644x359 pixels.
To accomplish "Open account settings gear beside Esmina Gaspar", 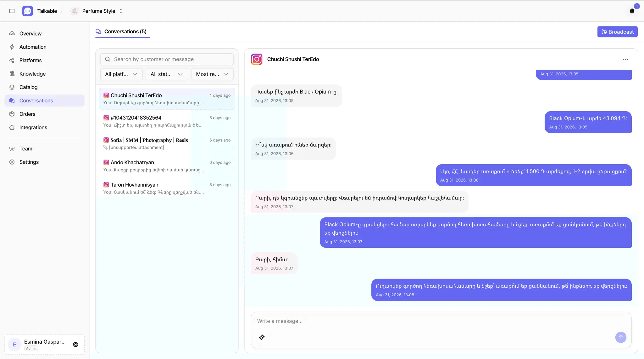I will [75, 345].
